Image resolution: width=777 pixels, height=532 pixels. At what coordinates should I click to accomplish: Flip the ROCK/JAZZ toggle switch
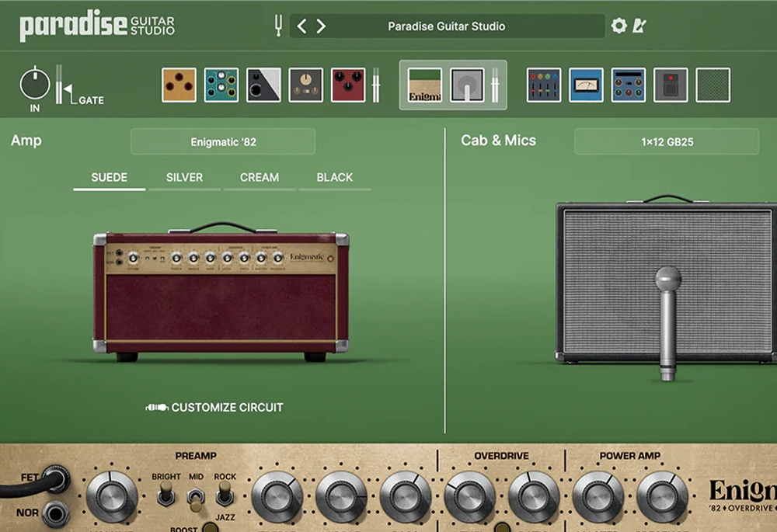(x=225, y=495)
